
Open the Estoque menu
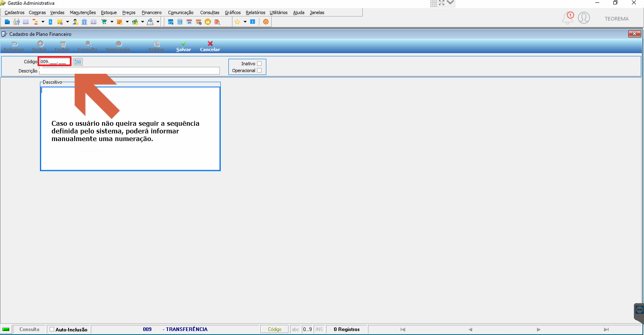(109, 12)
